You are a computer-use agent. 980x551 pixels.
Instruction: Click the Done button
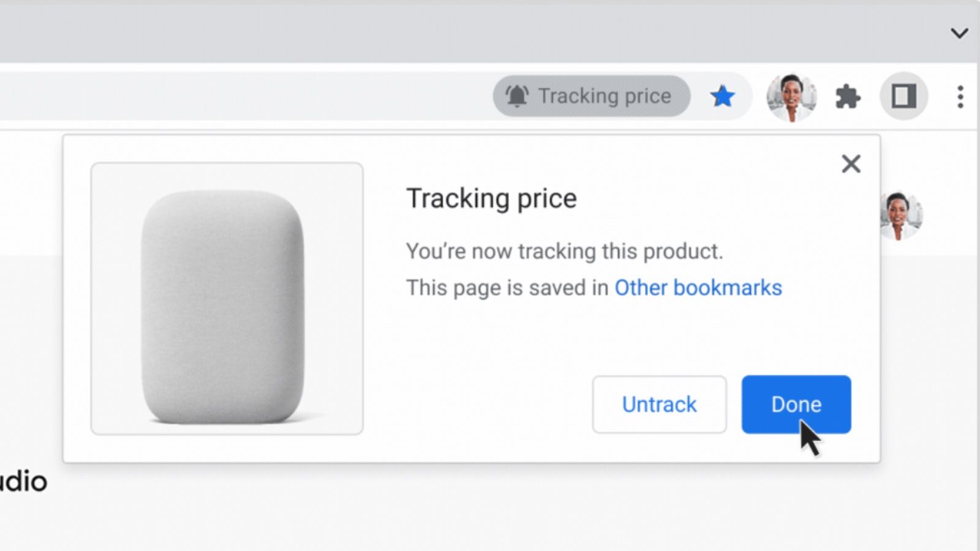click(x=796, y=404)
